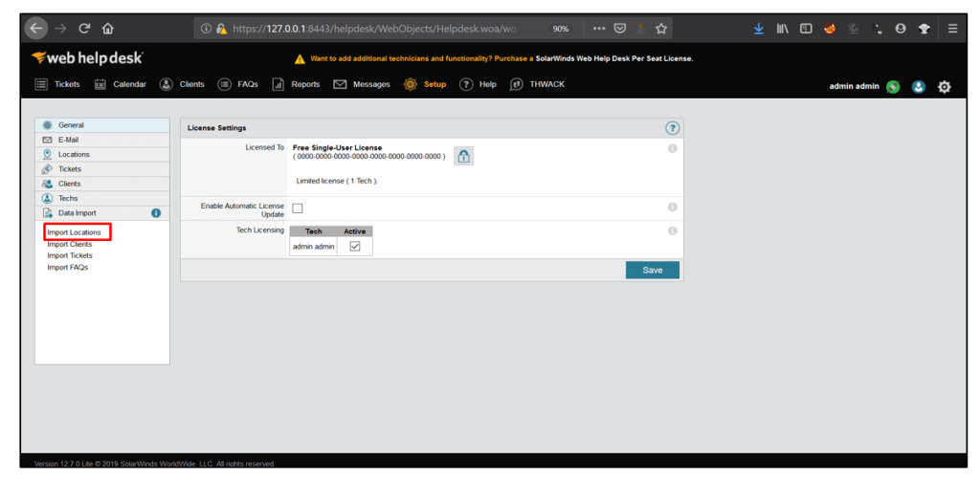Open page actions three-dot menu

point(599,28)
